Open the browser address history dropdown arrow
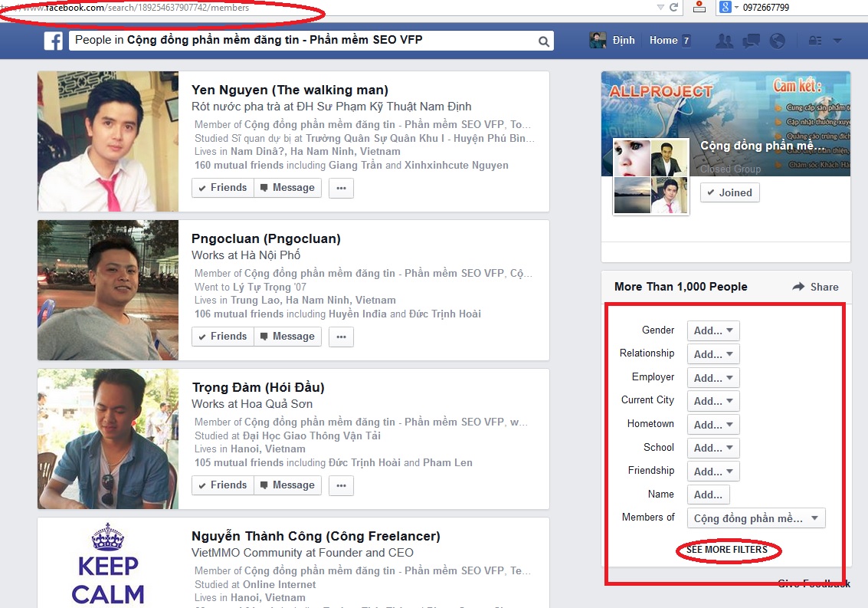Viewport: 868px width, 608px height. [x=660, y=7]
